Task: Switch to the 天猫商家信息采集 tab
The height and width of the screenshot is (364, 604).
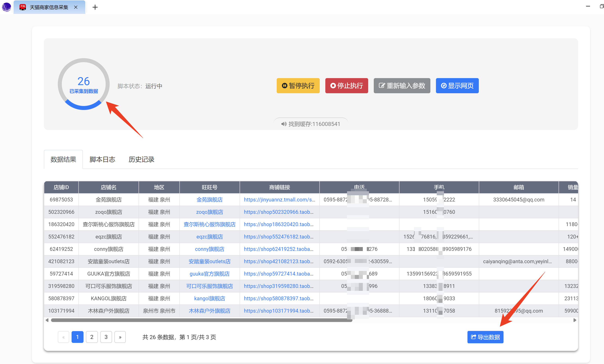Action: coord(49,7)
